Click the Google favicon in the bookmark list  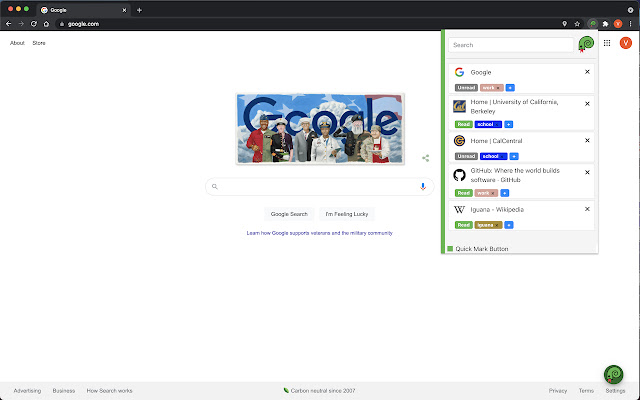click(x=460, y=72)
